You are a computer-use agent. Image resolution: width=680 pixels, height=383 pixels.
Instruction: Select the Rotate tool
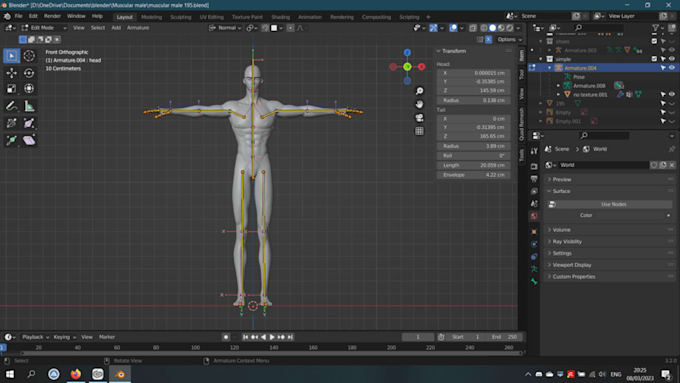click(29, 73)
